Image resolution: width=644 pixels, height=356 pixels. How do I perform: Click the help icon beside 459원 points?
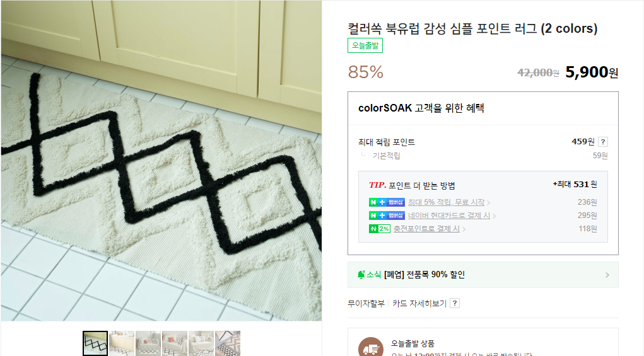click(602, 142)
